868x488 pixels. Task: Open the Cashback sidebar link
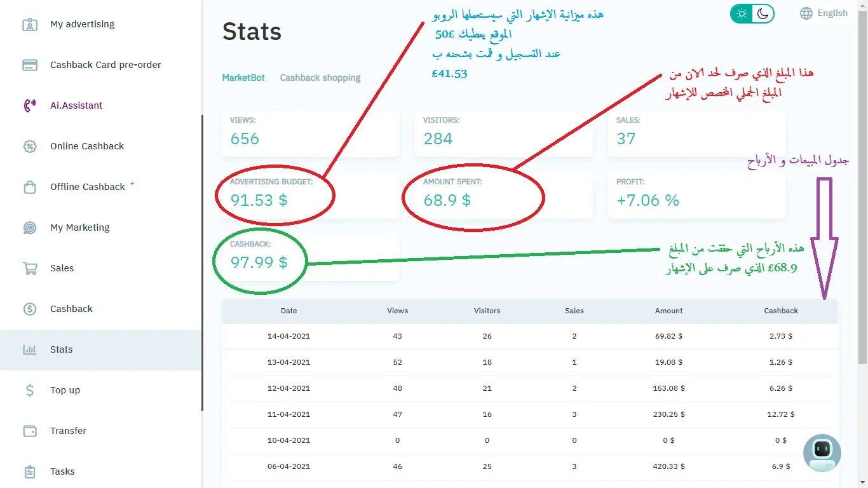[71, 309]
